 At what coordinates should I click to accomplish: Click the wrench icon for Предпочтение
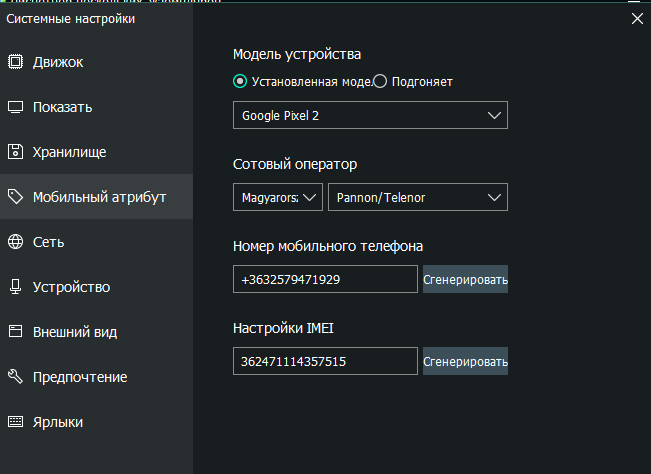click(x=16, y=377)
